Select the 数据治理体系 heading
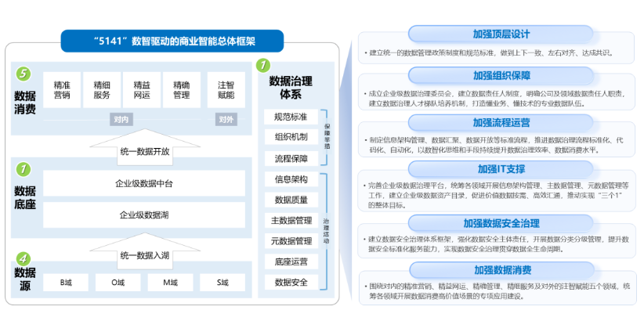 click(291, 88)
